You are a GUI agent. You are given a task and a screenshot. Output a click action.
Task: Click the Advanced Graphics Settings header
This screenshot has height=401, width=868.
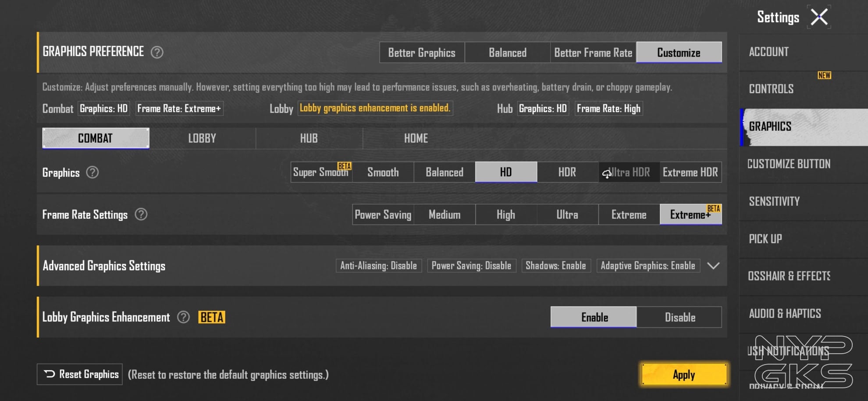tap(382, 266)
